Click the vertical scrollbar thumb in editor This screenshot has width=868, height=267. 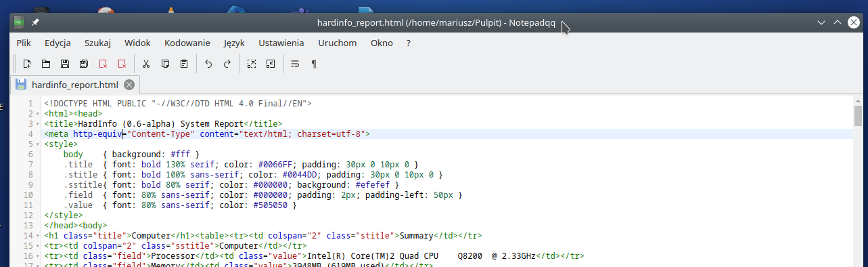(x=858, y=116)
